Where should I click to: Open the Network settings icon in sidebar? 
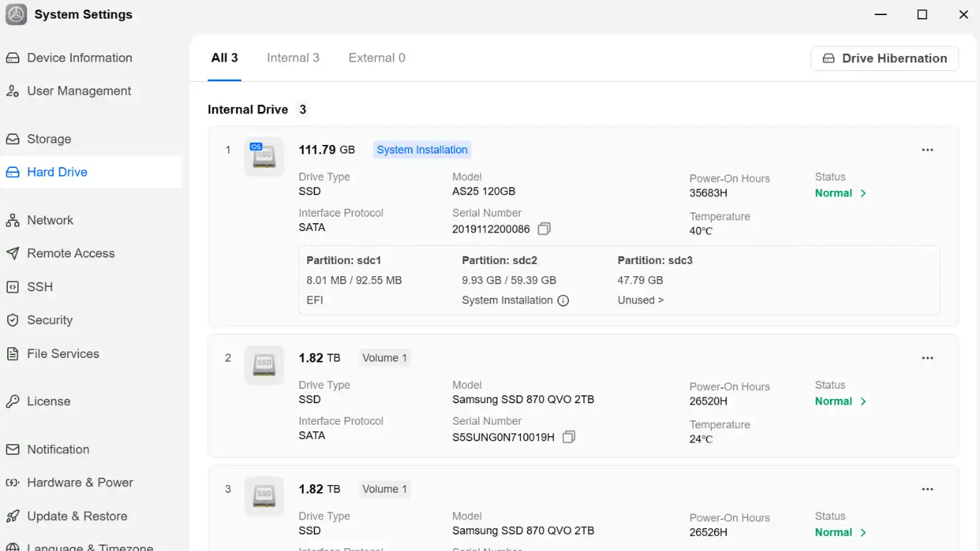pos(12,220)
